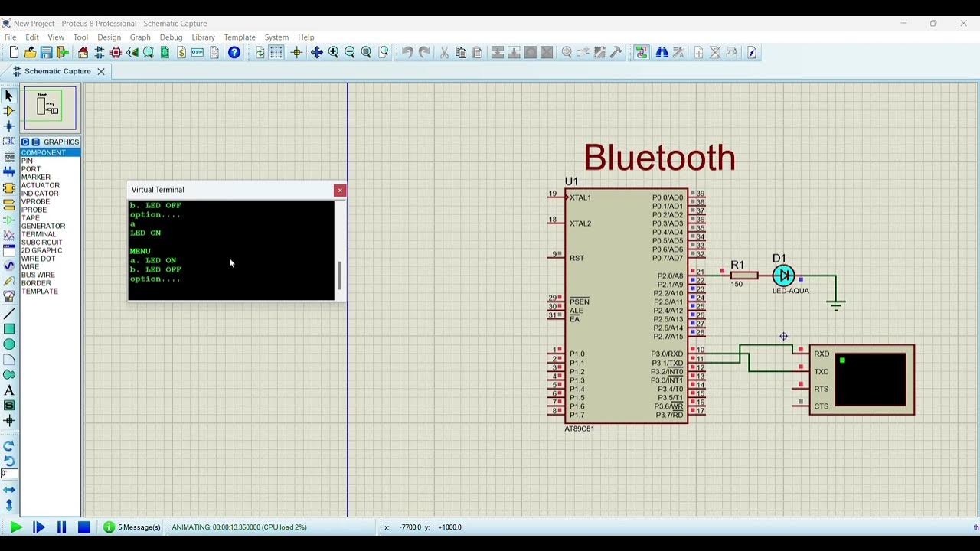This screenshot has width=980, height=551.
Task: Select TEMPLATE in the graphics styles list
Action: tap(50, 291)
